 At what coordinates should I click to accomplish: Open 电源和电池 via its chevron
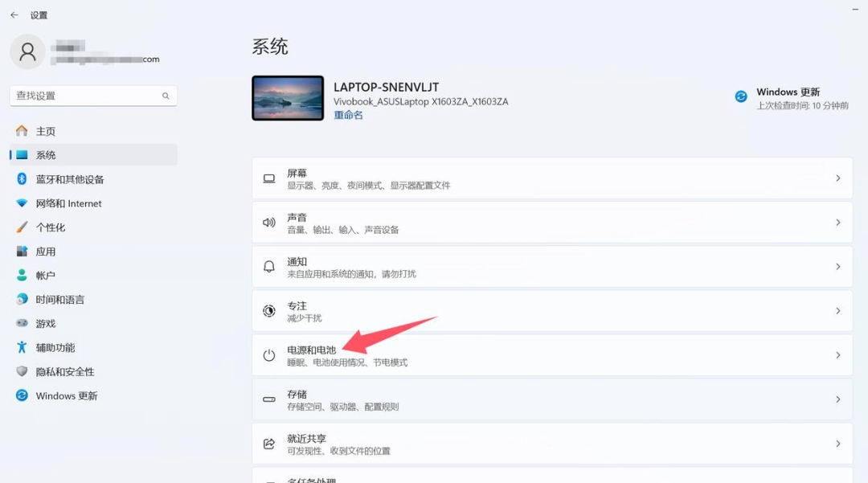pyautogui.click(x=838, y=355)
